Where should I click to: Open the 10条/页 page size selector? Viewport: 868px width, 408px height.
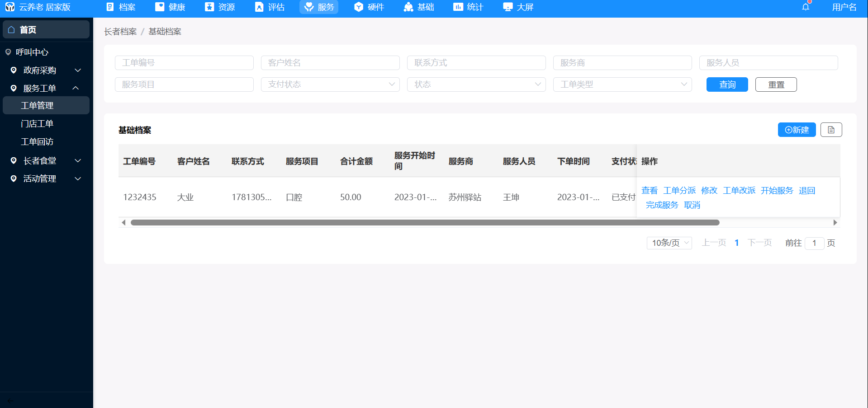(669, 243)
